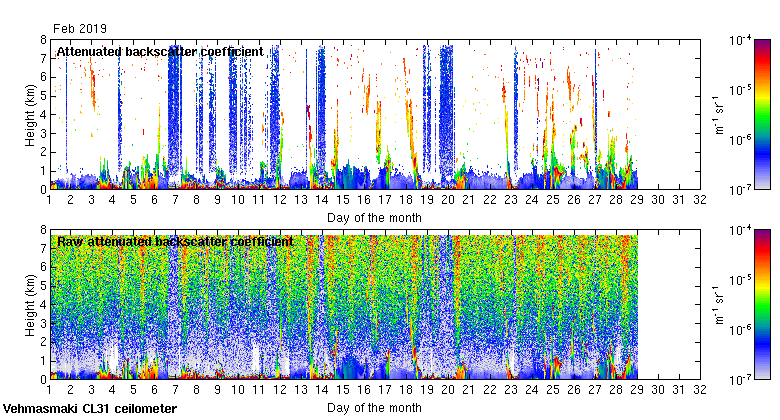Click height 8 tick label on top plot

43,40
